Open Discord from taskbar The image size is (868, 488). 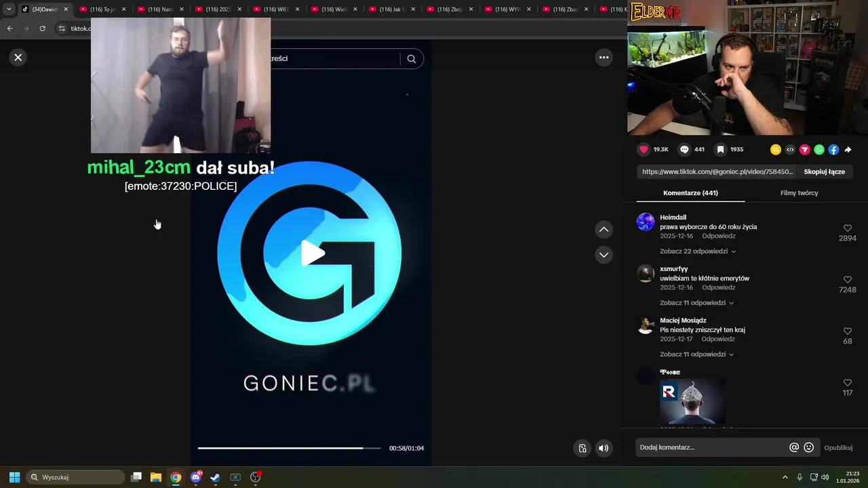pos(196,477)
